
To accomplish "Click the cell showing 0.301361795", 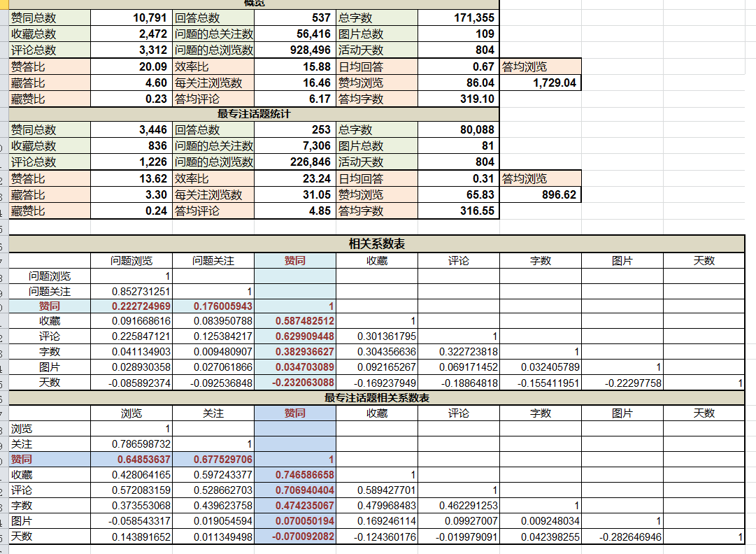I will [x=376, y=336].
